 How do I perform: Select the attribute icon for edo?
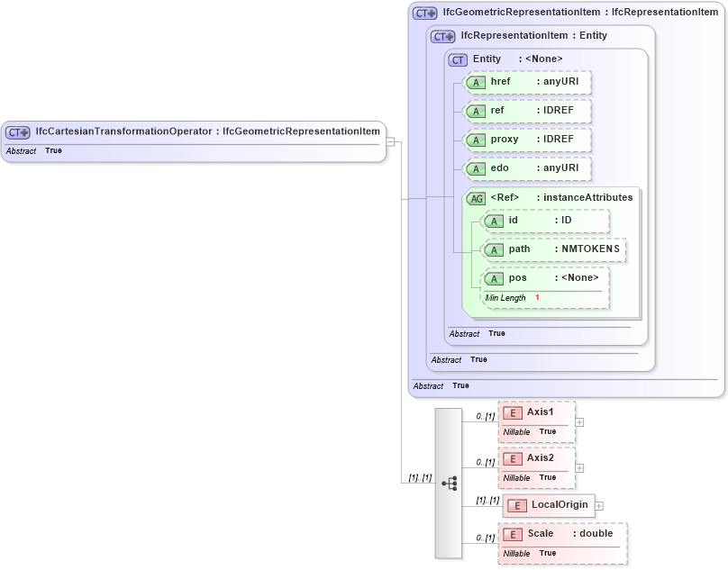[x=475, y=168]
